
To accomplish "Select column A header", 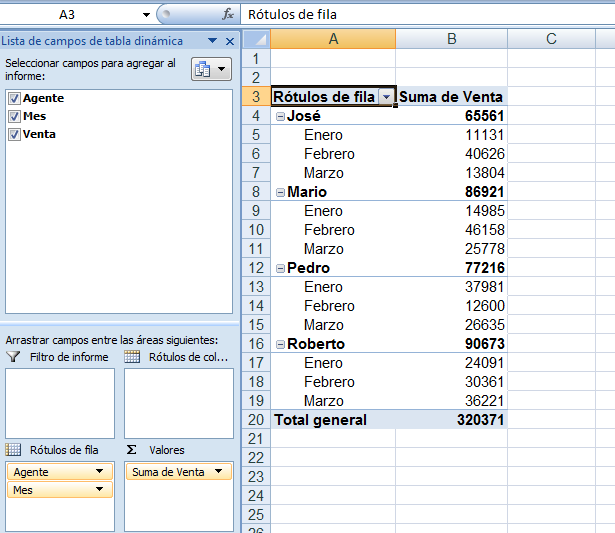I will pyautogui.click(x=333, y=39).
